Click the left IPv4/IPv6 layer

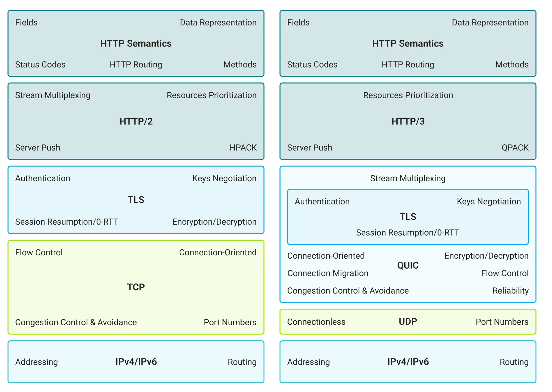[136, 361]
